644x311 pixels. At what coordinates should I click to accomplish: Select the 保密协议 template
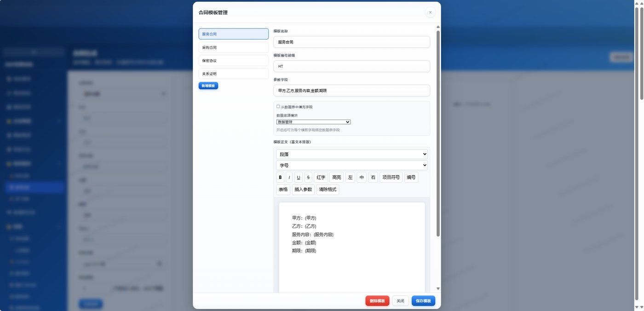pos(234,60)
